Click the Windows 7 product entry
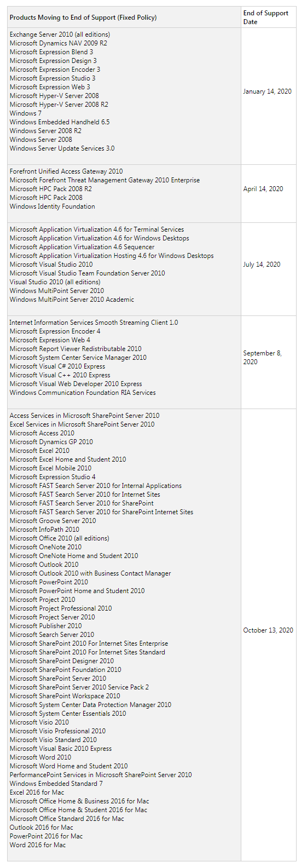 (26, 113)
